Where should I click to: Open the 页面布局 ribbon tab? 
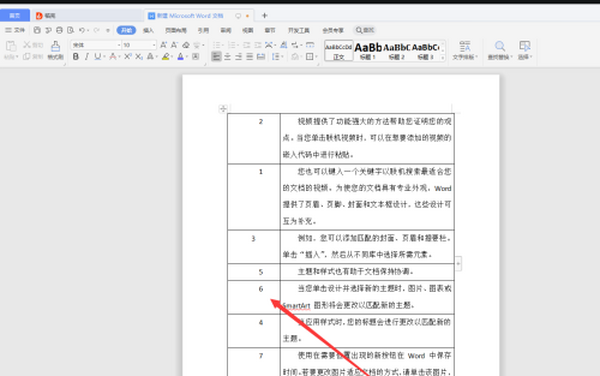point(176,30)
